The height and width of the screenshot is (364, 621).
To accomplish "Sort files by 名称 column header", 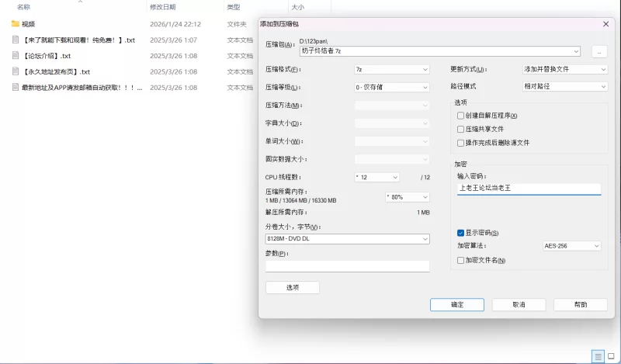I will point(24,7).
